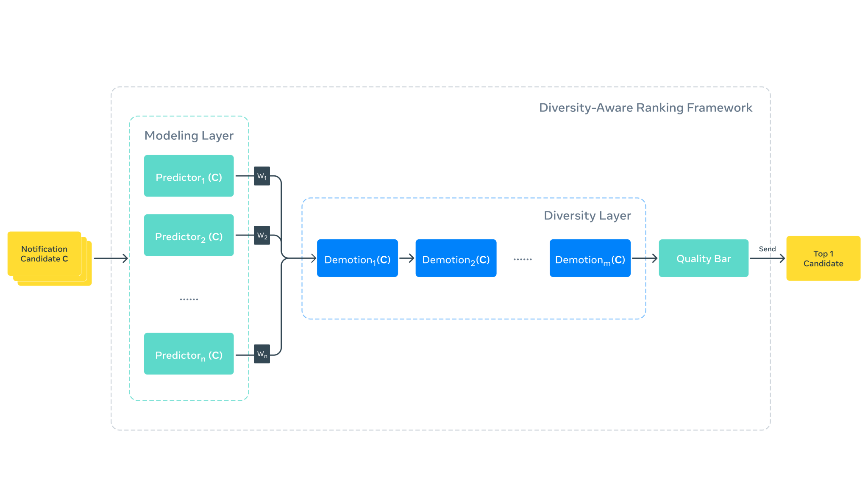Click the W1 weight block

click(x=262, y=176)
